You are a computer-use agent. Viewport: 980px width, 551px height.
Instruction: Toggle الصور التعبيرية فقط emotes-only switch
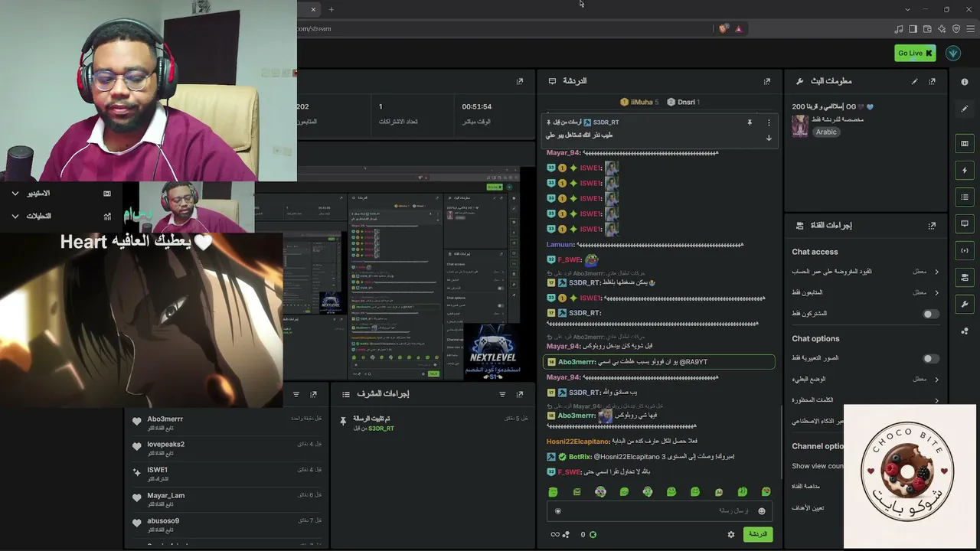930,358
